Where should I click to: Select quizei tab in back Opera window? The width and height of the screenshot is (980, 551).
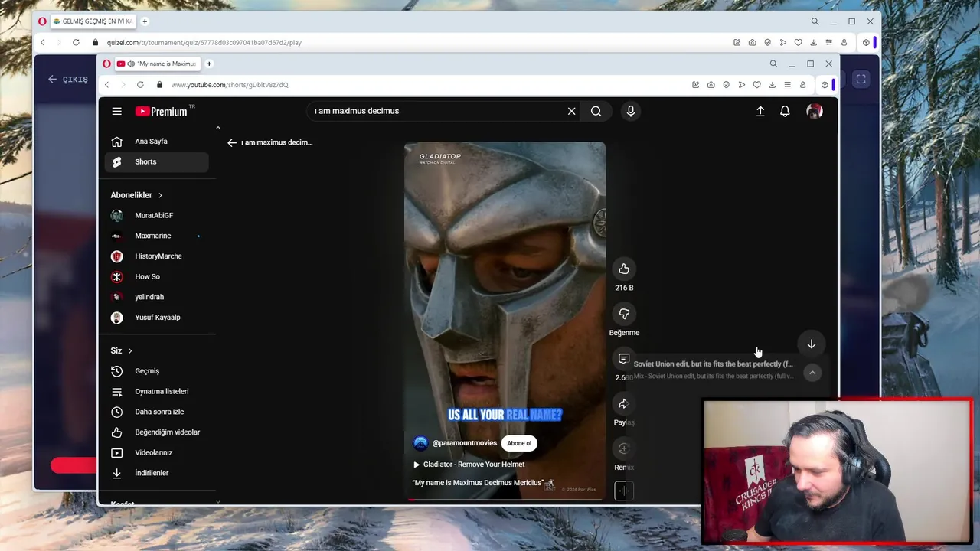click(92, 21)
